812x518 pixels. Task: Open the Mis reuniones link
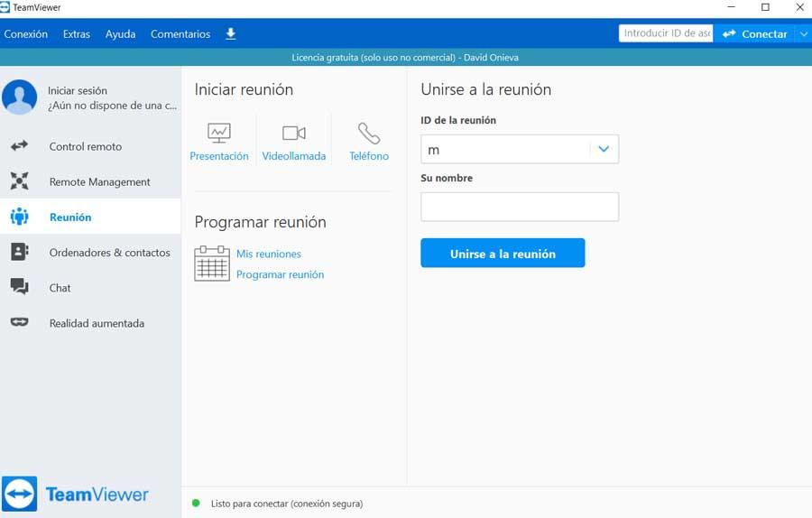(269, 254)
